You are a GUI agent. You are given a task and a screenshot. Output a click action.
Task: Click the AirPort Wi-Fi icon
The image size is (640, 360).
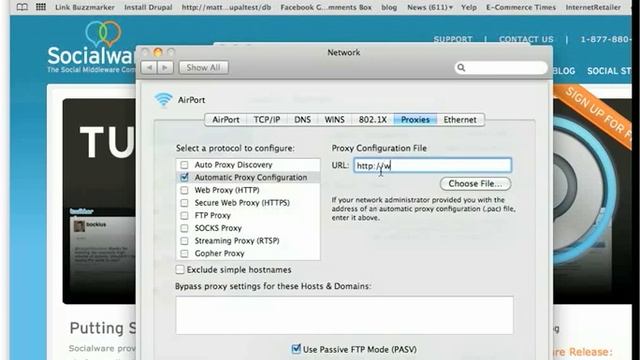point(163,100)
